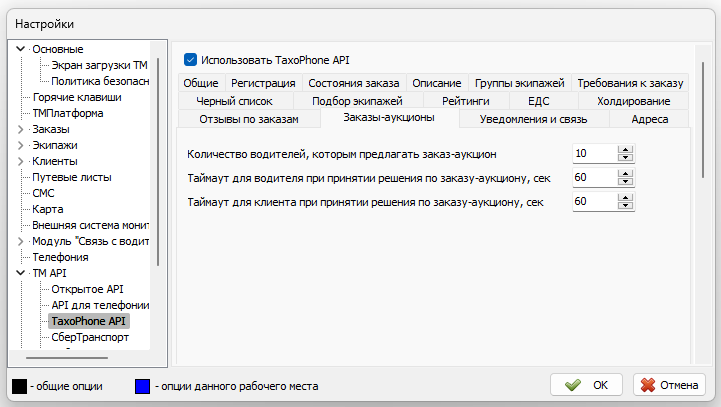Collapse the TM API tree node
The image size is (721, 407).
pyautogui.click(x=20, y=273)
